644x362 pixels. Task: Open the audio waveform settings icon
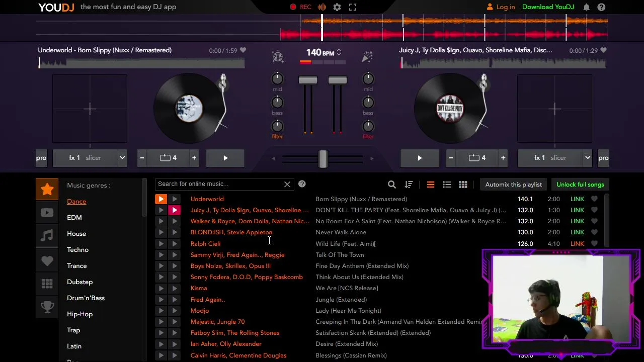(x=322, y=7)
